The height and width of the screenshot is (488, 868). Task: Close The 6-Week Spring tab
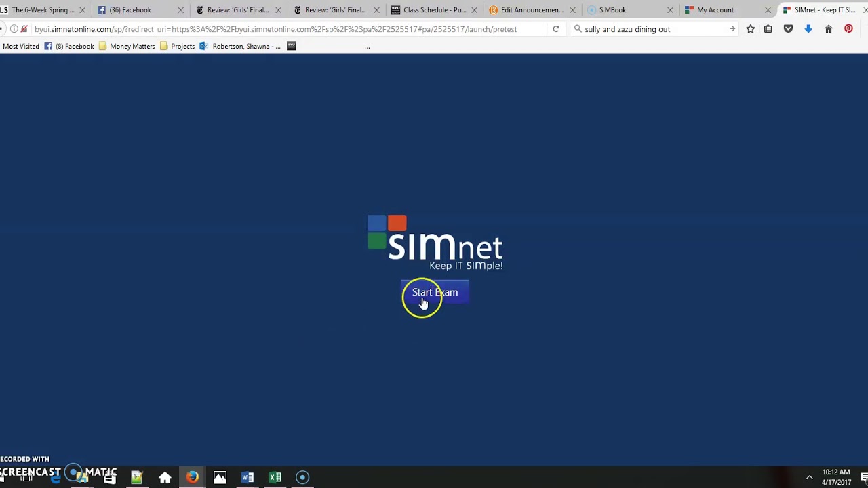click(x=83, y=10)
